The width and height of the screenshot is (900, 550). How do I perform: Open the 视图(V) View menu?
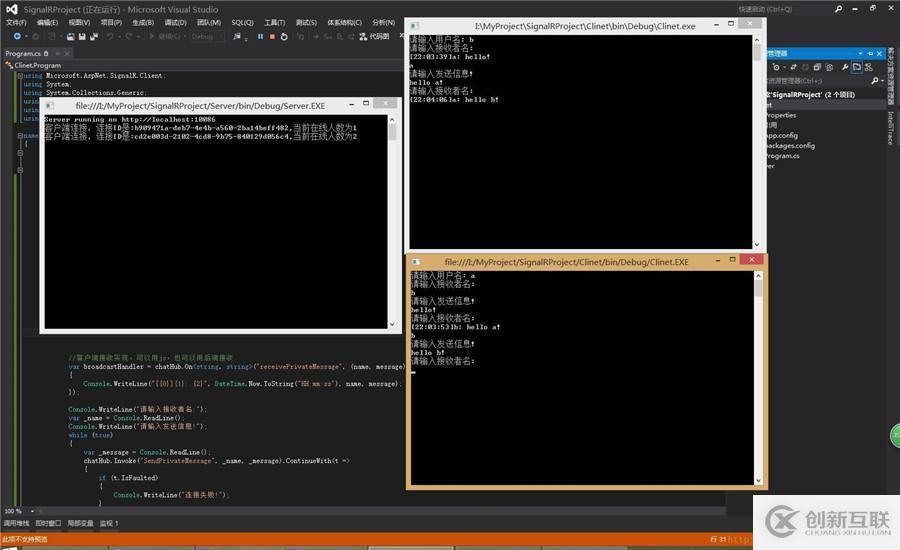(79, 22)
